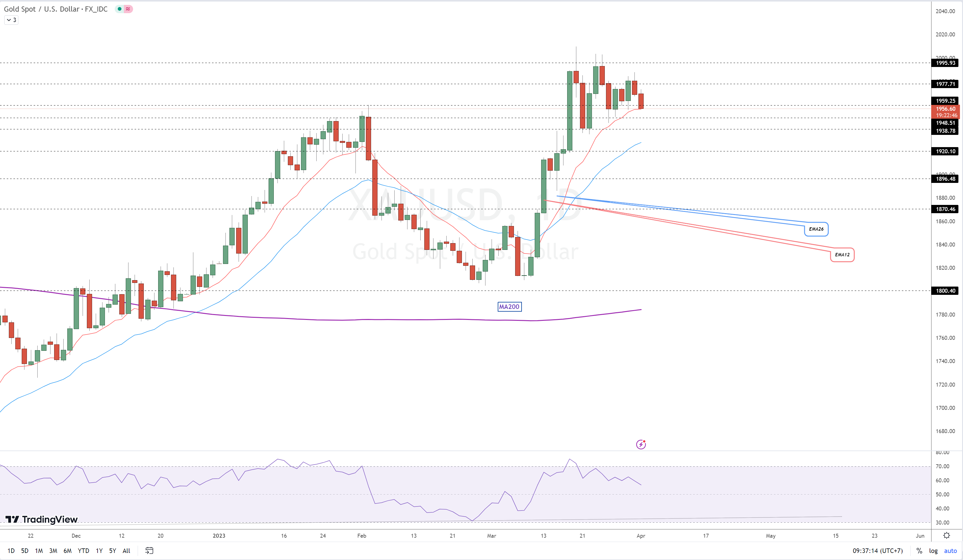Switch to the YTD time range
Viewport: 963px width, 560px height.
(x=83, y=551)
